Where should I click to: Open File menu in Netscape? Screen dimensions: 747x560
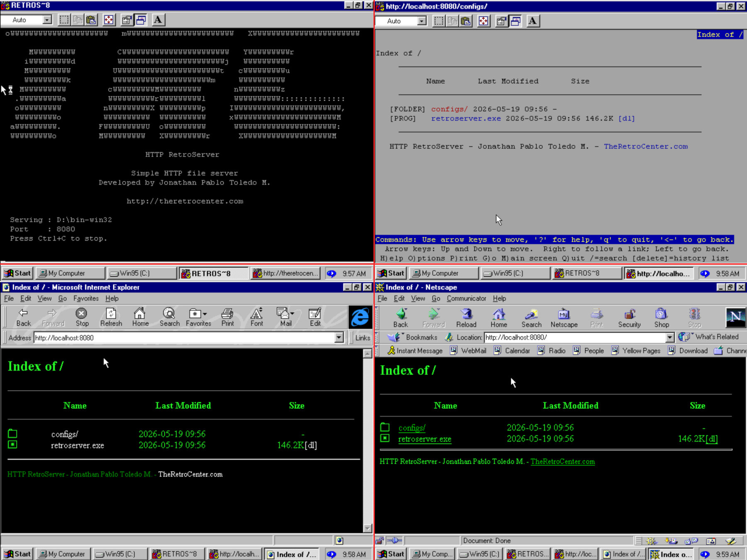[x=382, y=298]
